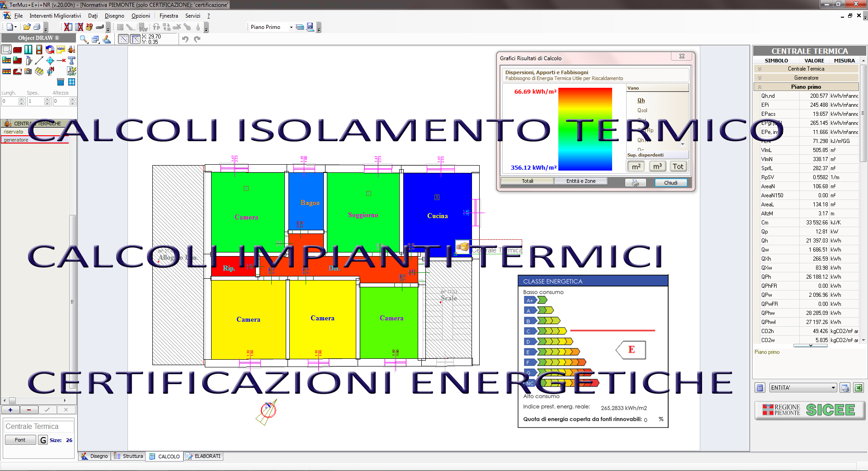Click the 'vano' room label tool

pyautogui.click(x=61, y=50)
